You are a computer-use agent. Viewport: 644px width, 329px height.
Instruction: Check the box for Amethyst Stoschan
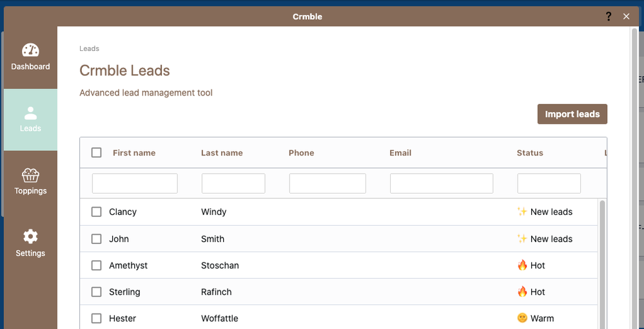[x=97, y=266]
